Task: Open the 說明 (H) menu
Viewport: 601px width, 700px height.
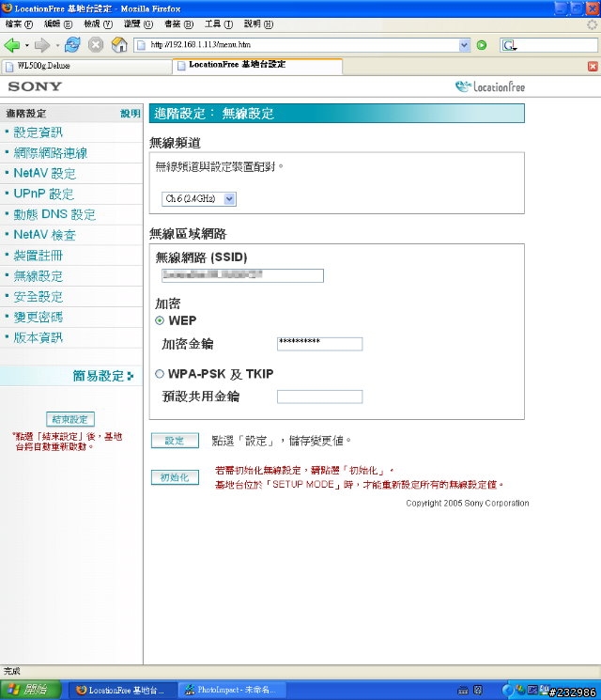Action: click(x=258, y=23)
